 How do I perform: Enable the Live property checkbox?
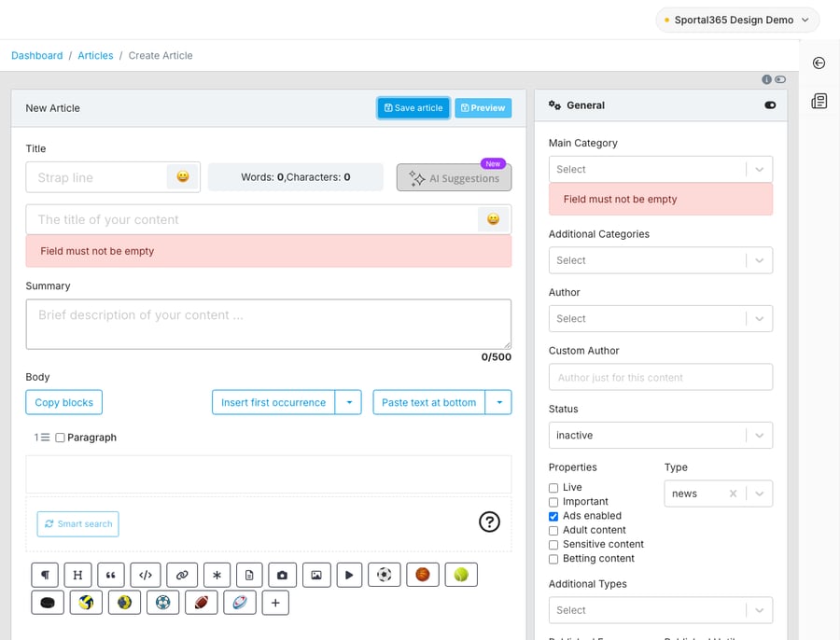[x=553, y=488]
